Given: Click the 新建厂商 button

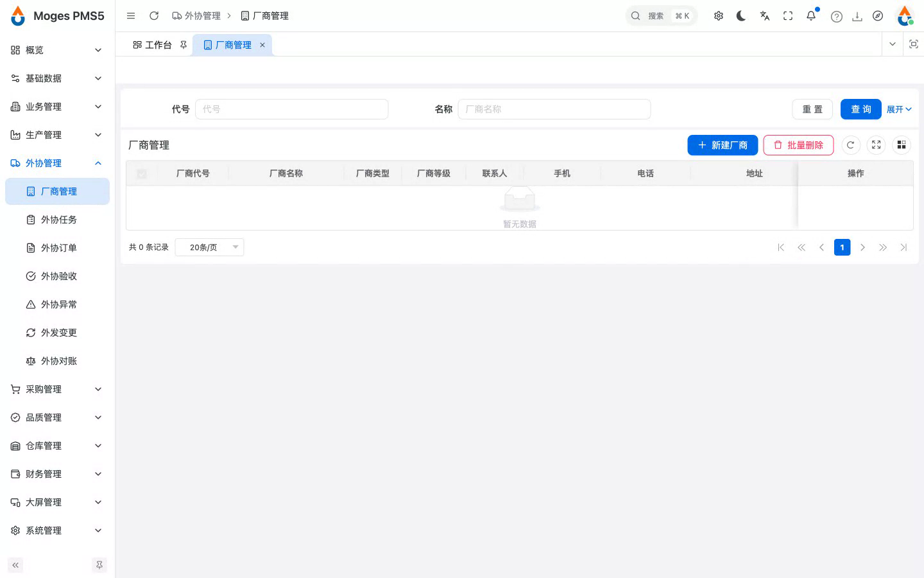Looking at the screenshot, I should click(x=723, y=145).
